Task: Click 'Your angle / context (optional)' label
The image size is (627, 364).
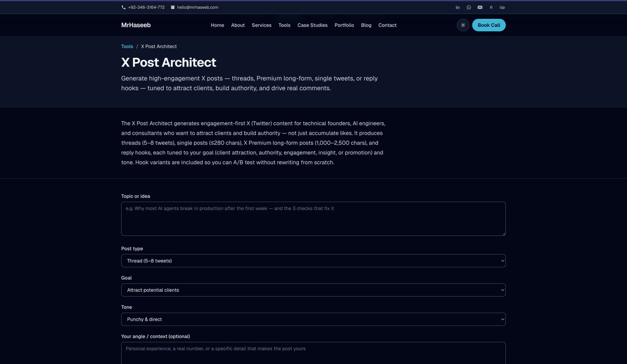Action: tap(156, 336)
